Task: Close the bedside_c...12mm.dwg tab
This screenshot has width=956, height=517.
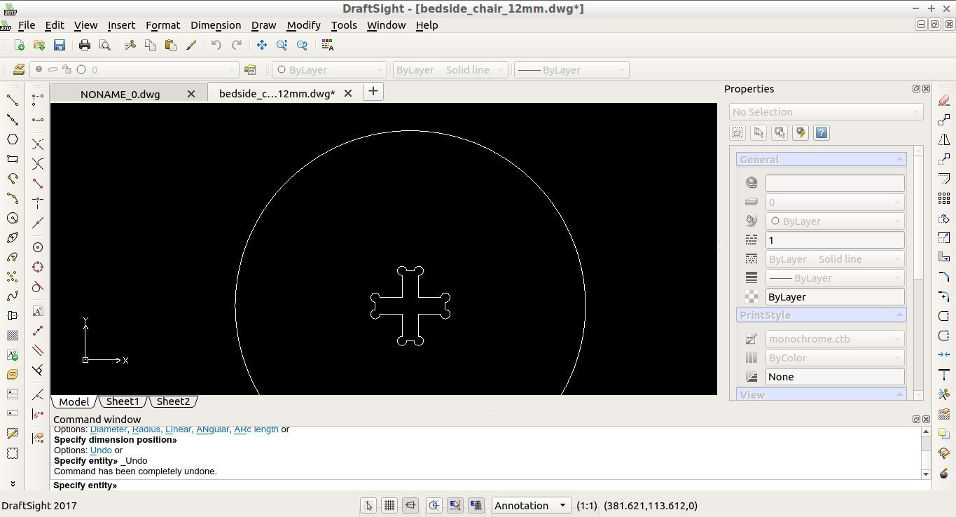Action: pyautogui.click(x=348, y=93)
